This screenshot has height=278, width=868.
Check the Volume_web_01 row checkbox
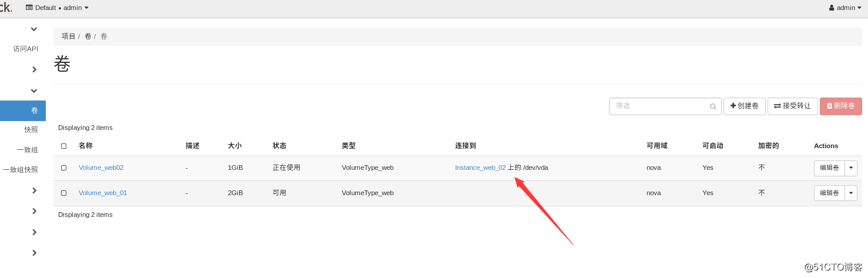63,193
